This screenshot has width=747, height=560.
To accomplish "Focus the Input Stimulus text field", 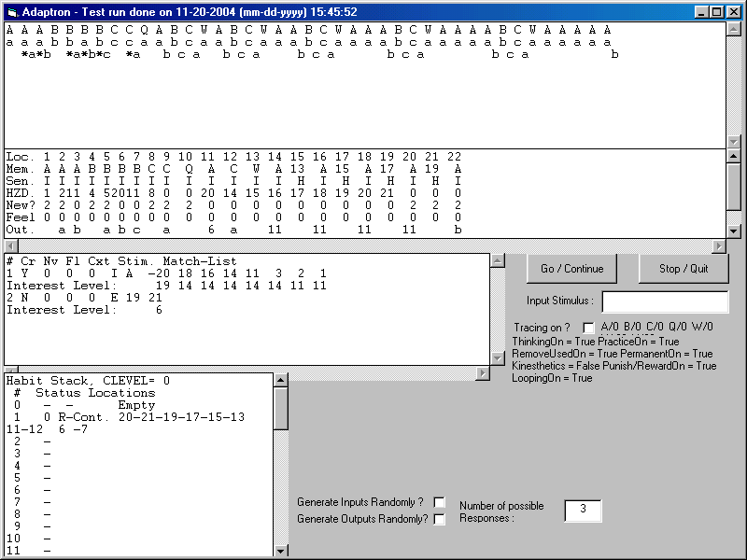I will click(x=665, y=301).
